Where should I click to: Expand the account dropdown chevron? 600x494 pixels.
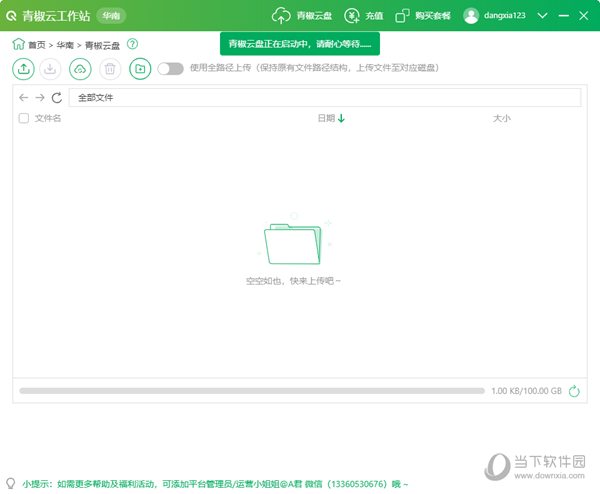pos(542,16)
